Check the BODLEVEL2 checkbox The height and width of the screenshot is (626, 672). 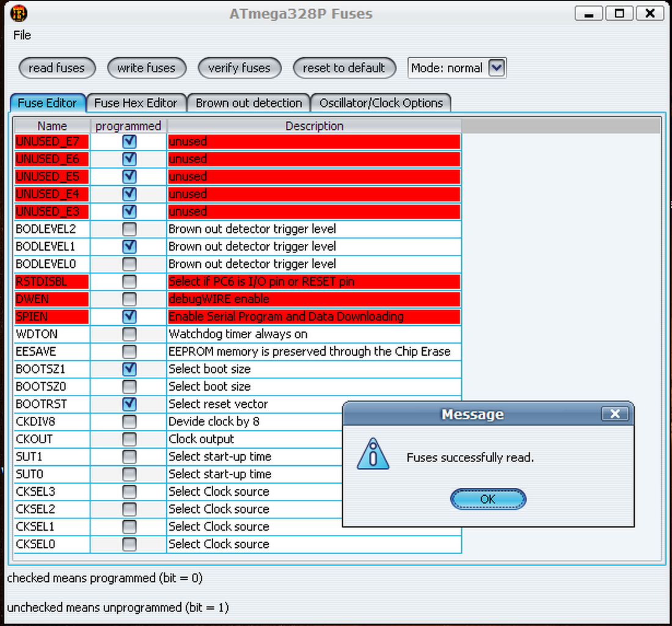tap(129, 229)
